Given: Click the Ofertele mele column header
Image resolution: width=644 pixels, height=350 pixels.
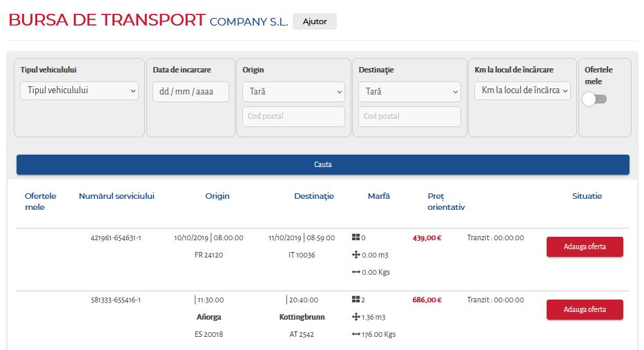Looking at the screenshot, I should [x=40, y=202].
